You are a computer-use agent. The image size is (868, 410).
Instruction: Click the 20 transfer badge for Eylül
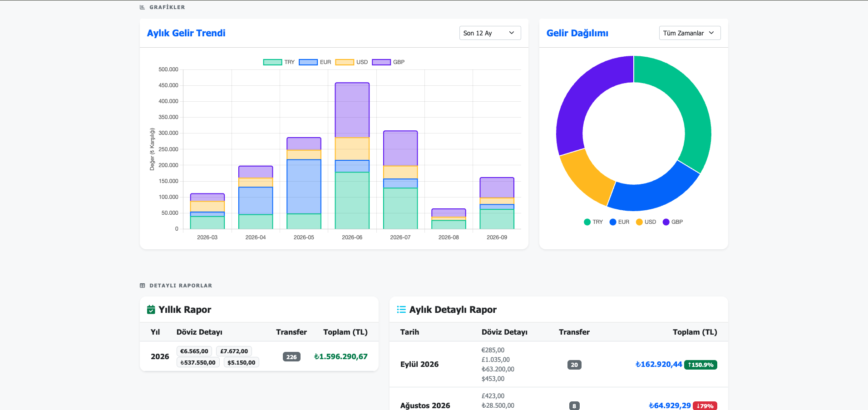click(x=574, y=365)
